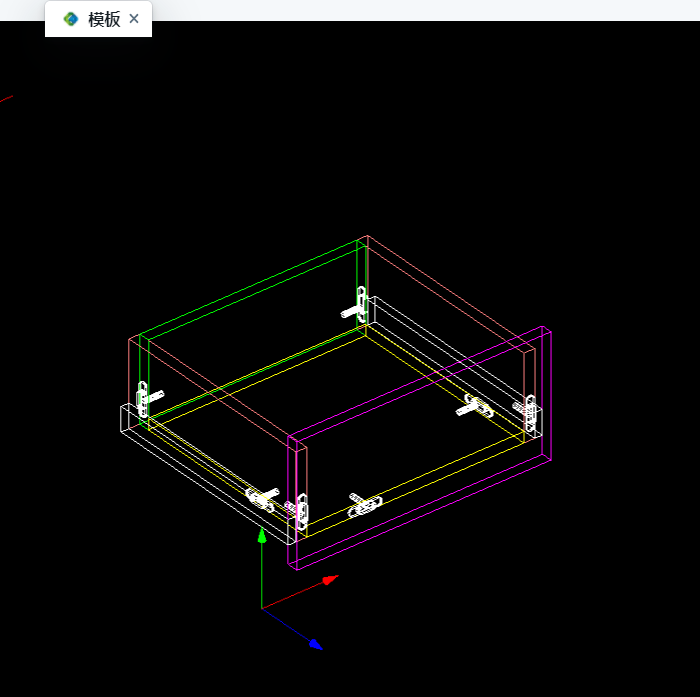Select the green back panel outline
This screenshot has height=697, width=700.
click(x=250, y=286)
